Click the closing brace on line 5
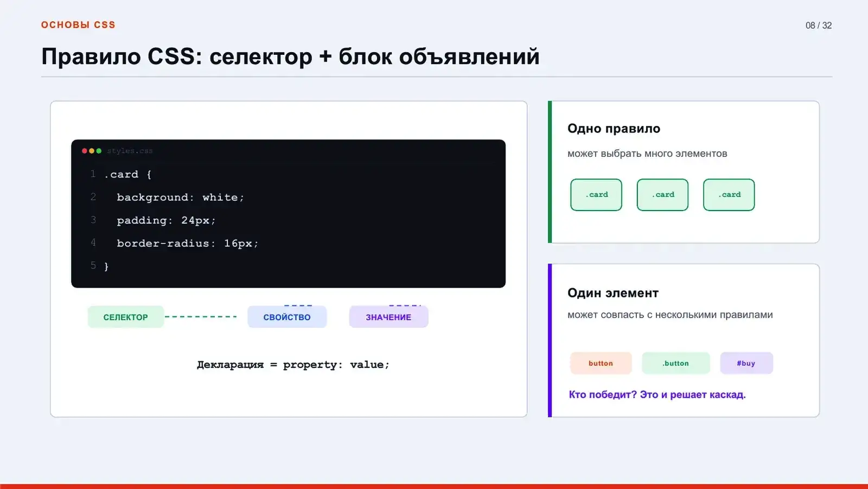The width and height of the screenshot is (868, 489). [106, 266]
